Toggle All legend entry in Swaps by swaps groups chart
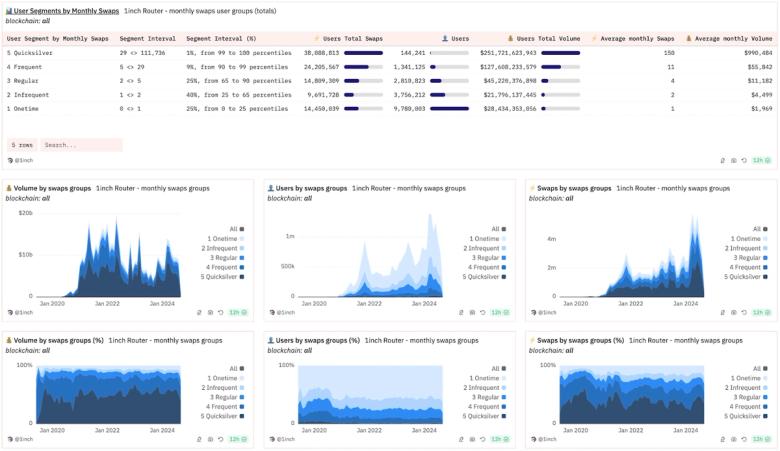 click(x=760, y=229)
